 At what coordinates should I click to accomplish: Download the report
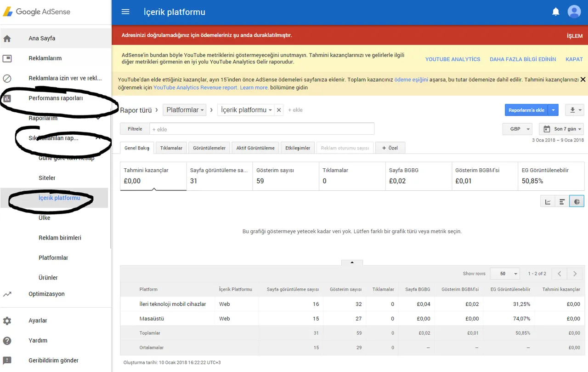(575, 110)
